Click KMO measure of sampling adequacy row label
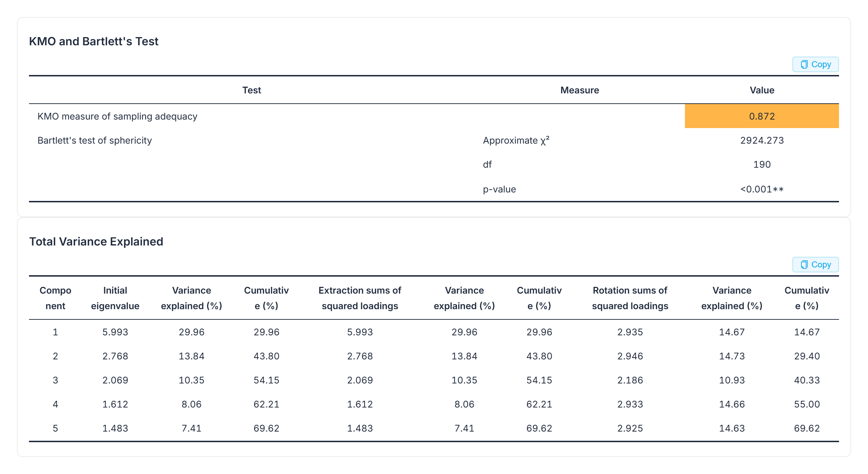 (x=117, y=116)
